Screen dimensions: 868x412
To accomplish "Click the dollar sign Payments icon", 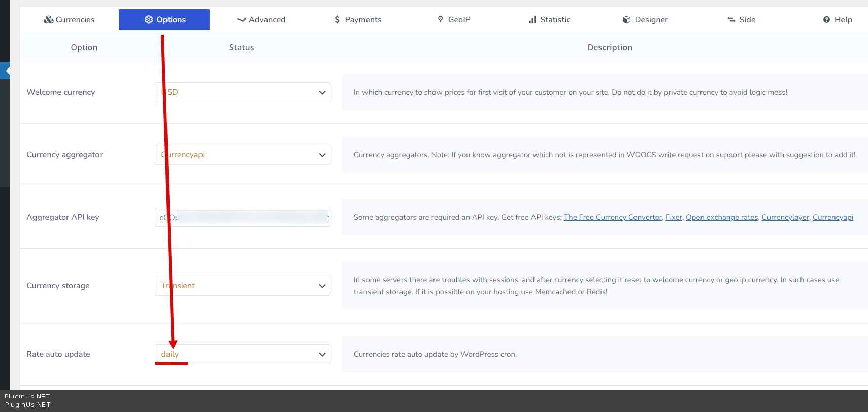I will pos(337,20).
